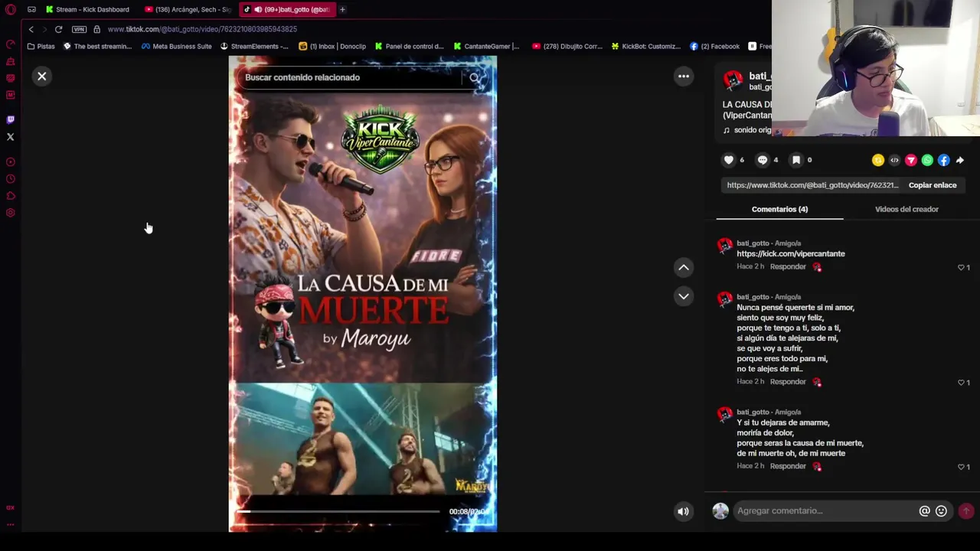Viewport: 980px width, 551px height.
Task: Open X (Twitter) in Opera sidebar
Action: [x=10, y=137]
